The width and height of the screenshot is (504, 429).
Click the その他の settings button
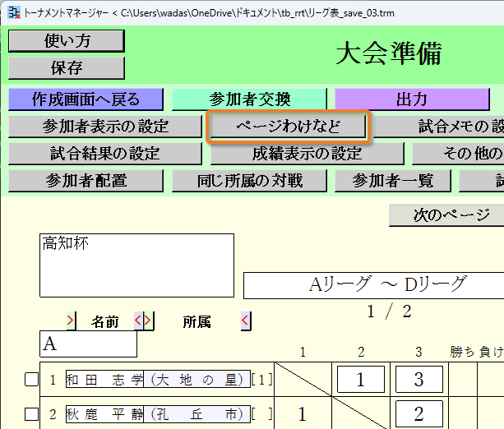458,154
